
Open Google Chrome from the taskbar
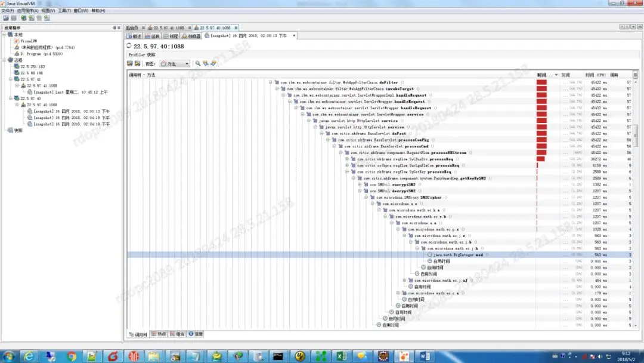click(72, 356)
